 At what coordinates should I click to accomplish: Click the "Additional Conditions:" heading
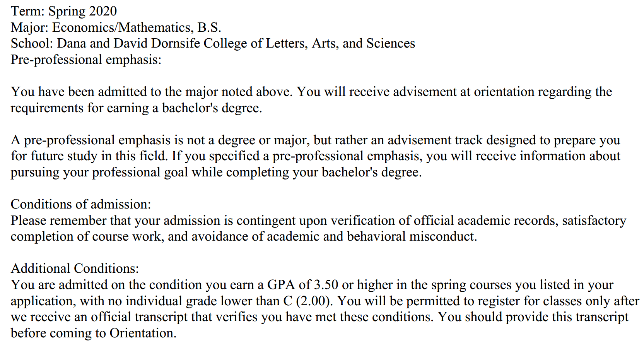click(75, 268)
